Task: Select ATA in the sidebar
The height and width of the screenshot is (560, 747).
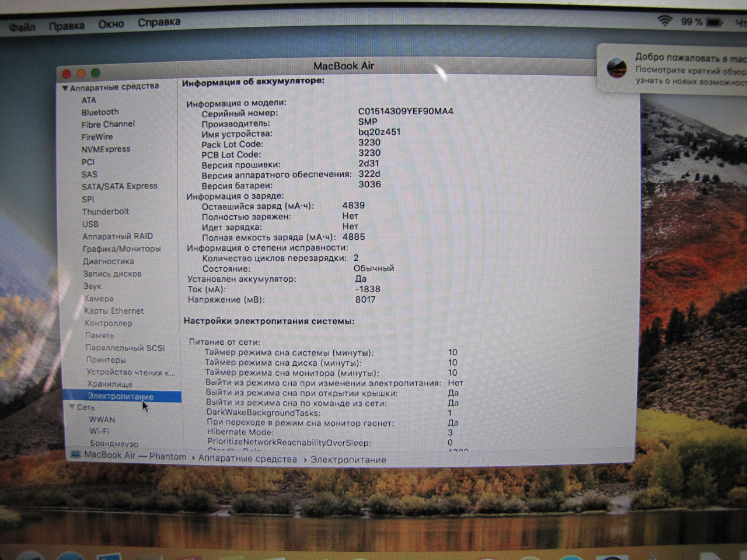Action: [x=89, y=100]
